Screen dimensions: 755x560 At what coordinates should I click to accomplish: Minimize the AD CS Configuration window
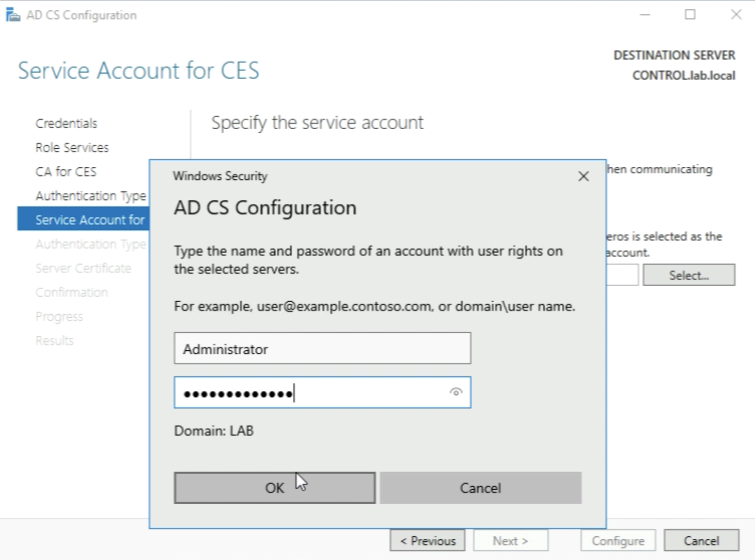pos(644,15)
